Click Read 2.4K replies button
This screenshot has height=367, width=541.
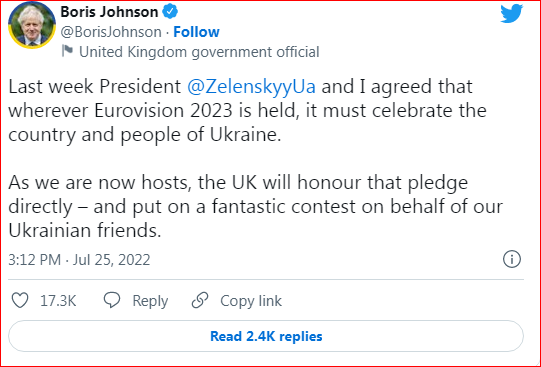pyautogui.click(x=266, y=336)
